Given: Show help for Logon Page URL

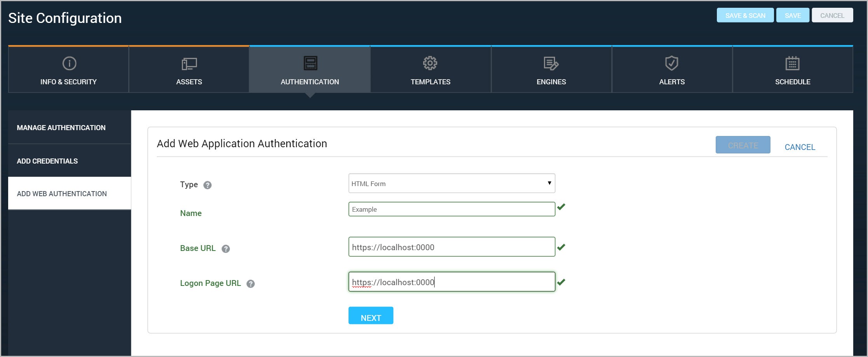Looking at the screenshot, I should click(251, 284).
